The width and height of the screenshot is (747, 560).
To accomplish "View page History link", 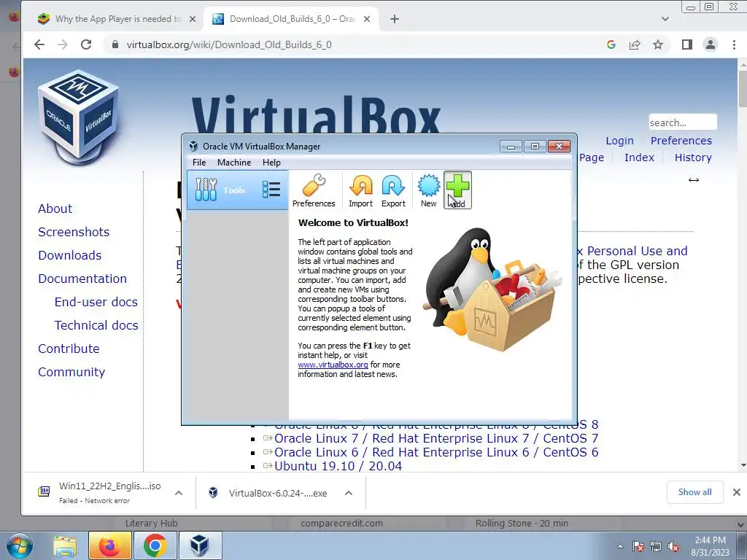I will [693, 157].
